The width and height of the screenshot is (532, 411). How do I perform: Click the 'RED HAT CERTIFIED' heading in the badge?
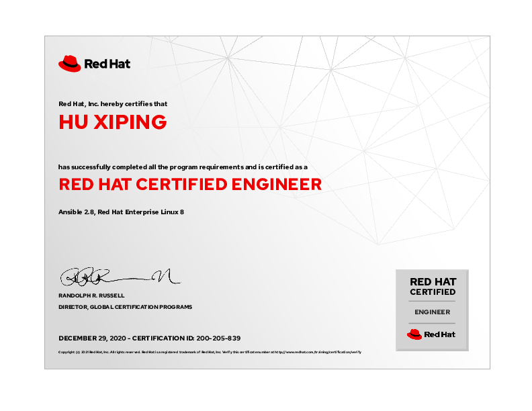point(433,287)
